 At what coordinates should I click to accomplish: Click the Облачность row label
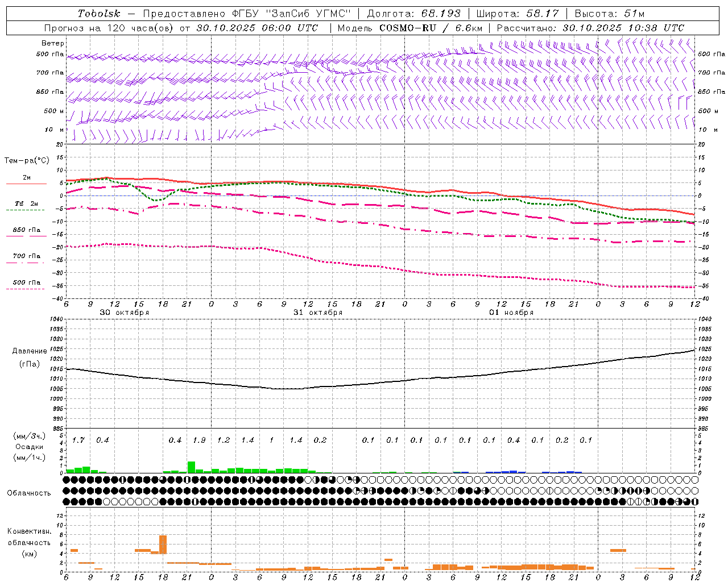pos(29,493)
